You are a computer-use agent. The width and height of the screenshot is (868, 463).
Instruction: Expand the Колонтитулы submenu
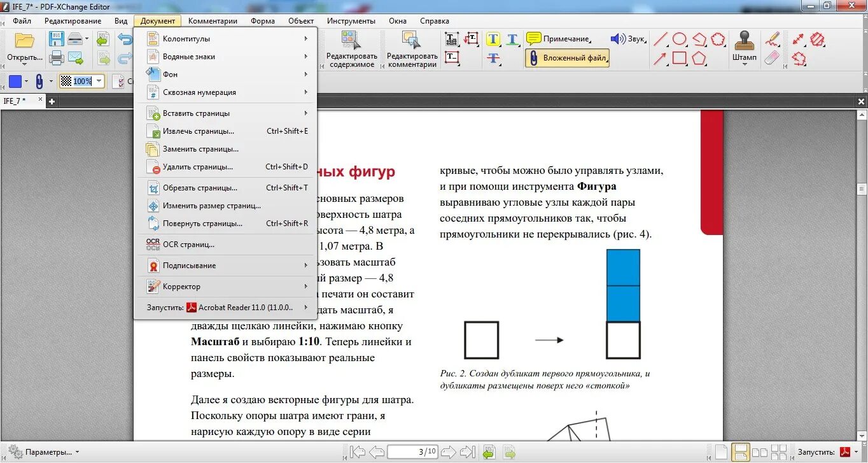click(x=225, y=39)
